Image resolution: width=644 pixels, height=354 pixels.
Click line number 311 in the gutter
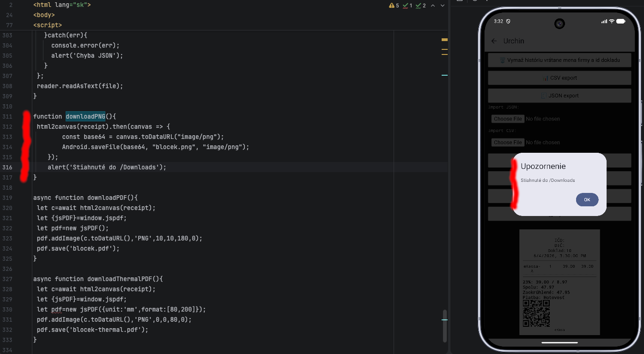coord(7,116)
